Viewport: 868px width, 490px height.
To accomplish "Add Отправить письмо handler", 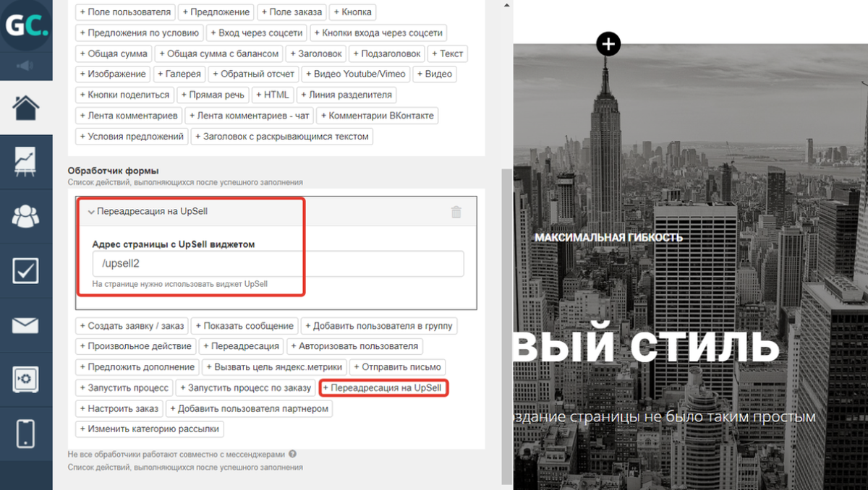I will point(399,367).
